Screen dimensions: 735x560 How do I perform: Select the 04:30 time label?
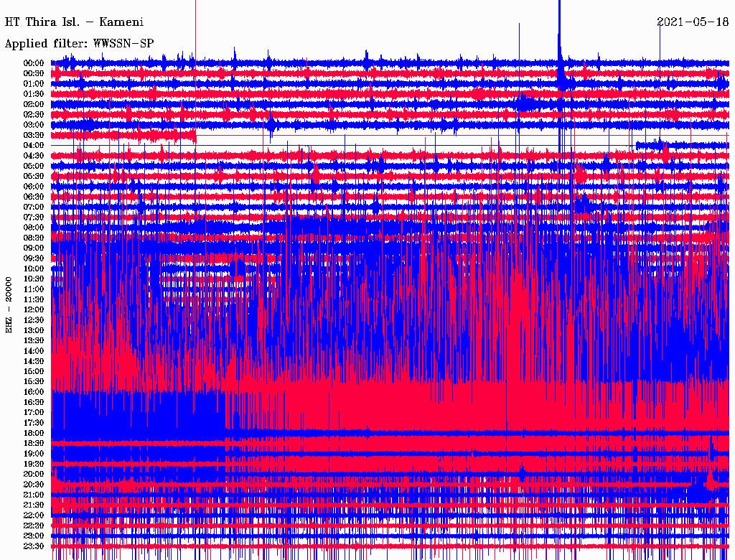pos(34,156)
